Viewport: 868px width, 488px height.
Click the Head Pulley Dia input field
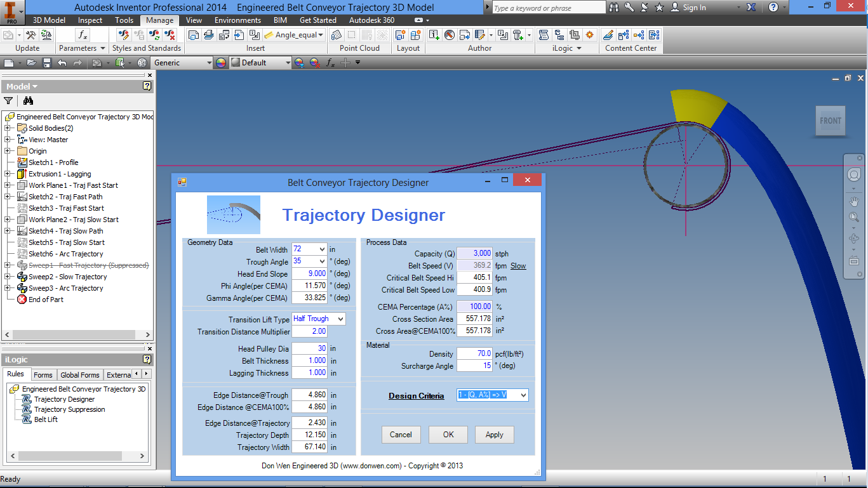(x=309, y=348)
